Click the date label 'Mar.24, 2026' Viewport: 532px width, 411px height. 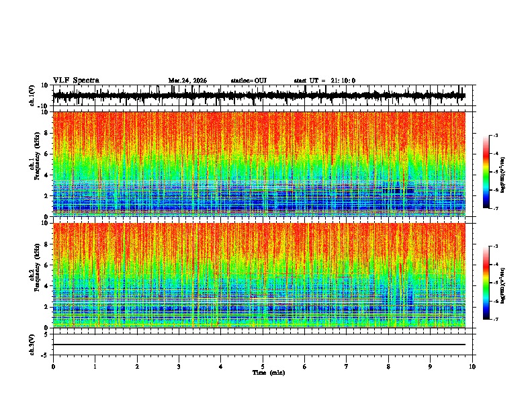pyautogui.click(x=187, y=81)
